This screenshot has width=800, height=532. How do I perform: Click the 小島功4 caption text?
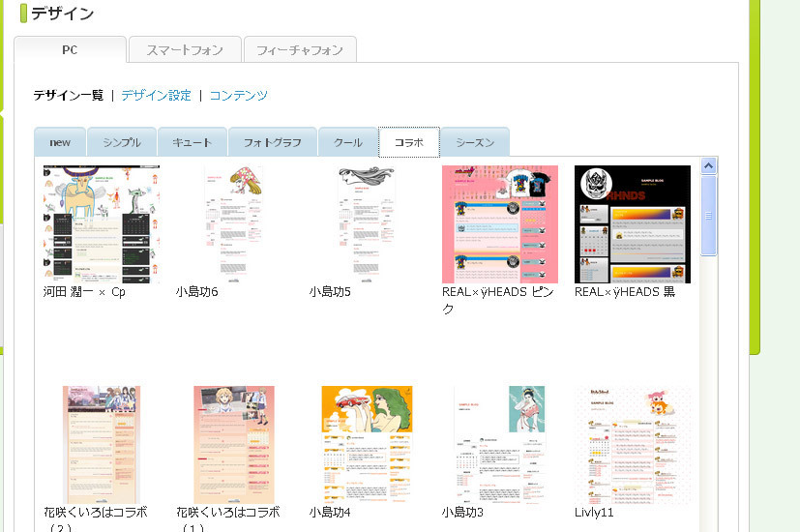(x=330, y=512)
